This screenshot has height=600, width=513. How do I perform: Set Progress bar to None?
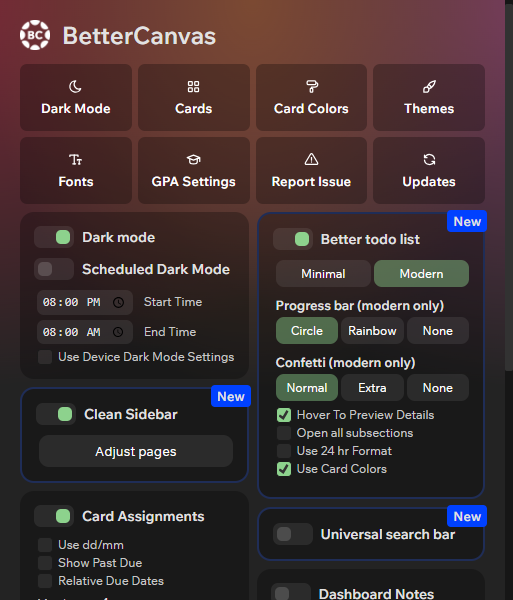[438, 331]
